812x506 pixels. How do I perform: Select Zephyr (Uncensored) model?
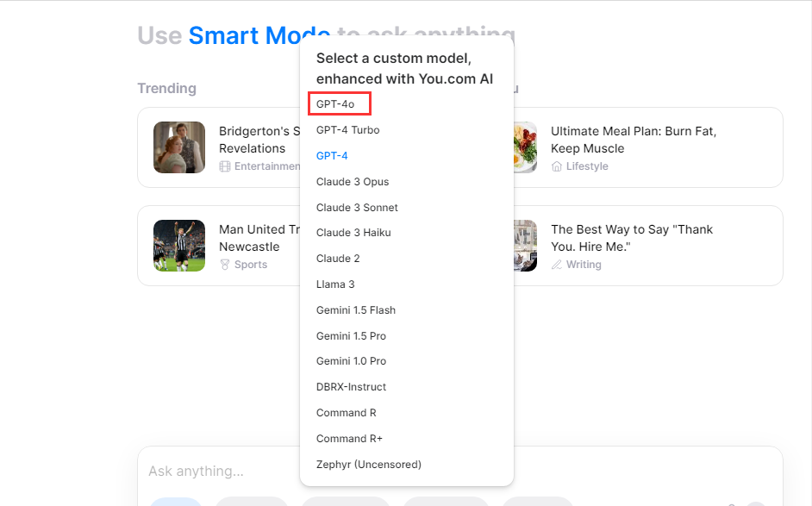[x=368, y=465]
